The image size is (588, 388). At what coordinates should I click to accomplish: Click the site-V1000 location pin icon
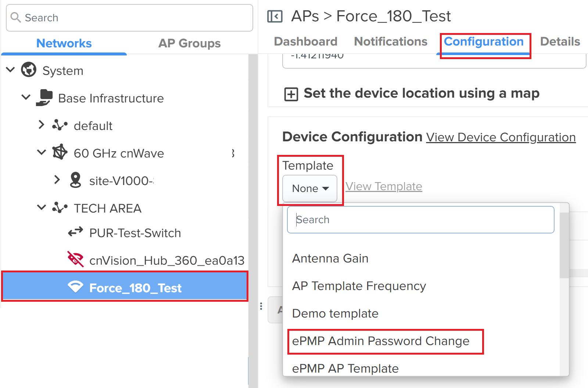75,180
